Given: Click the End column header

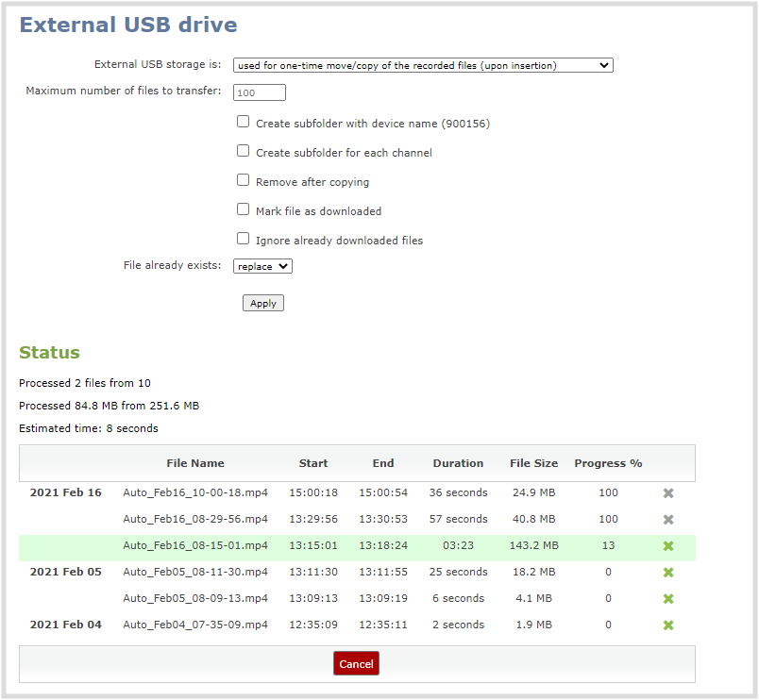Looking at the screenshot, I should point(383,463).
